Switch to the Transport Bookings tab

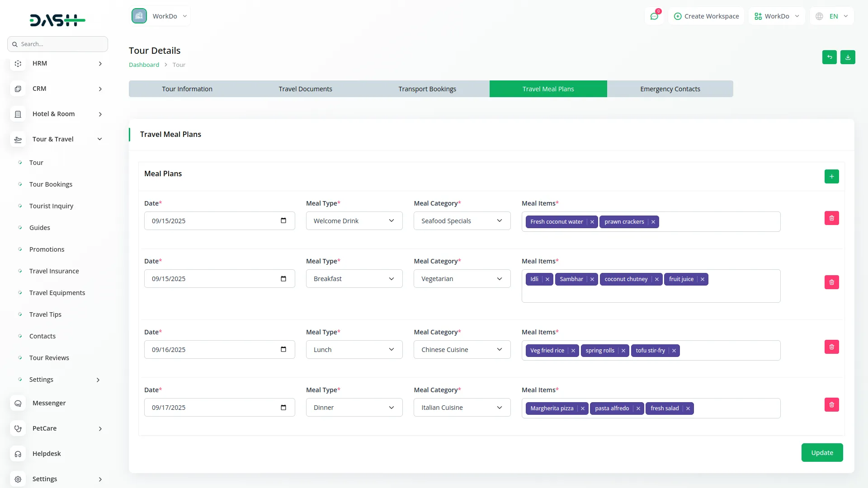[x=427, y=89]
